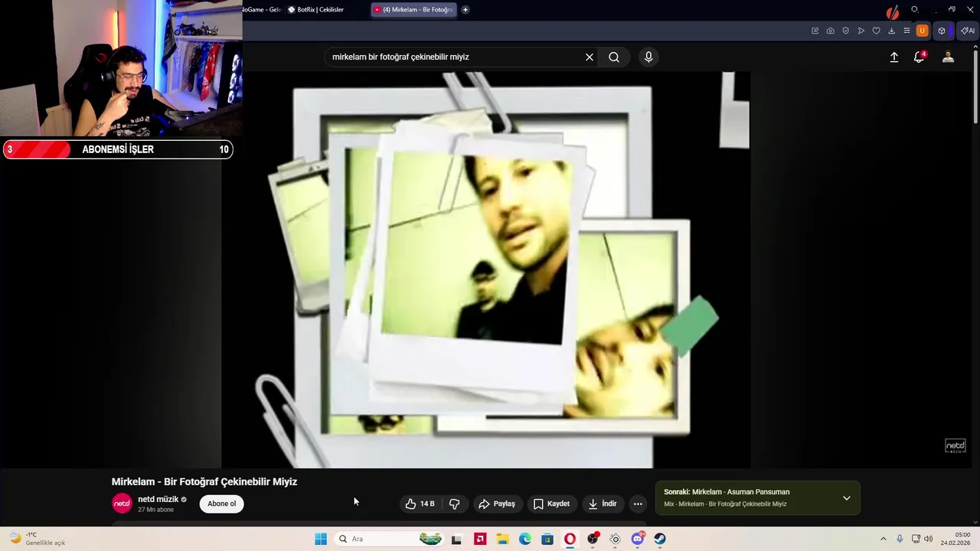Screen dimensions: 980x551
Task: Share the video via Paylaş button
Action: point(497,504)
